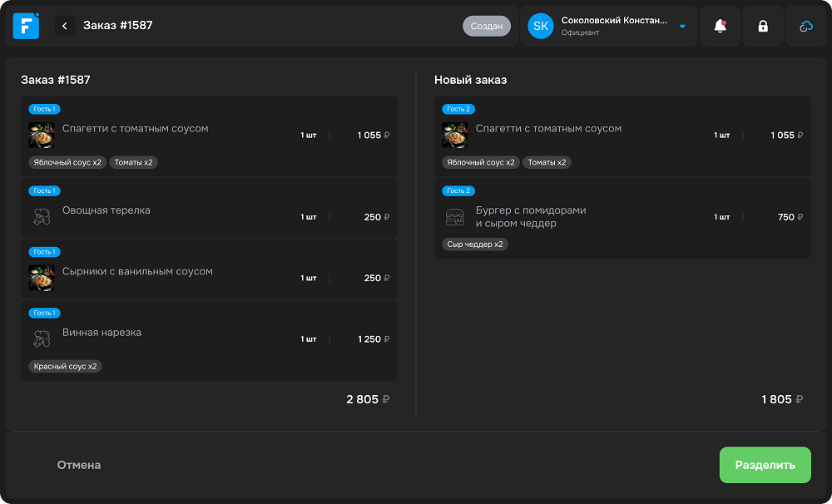Click the Овощная тарелка dish thumbnail

[x=42, y=215]
